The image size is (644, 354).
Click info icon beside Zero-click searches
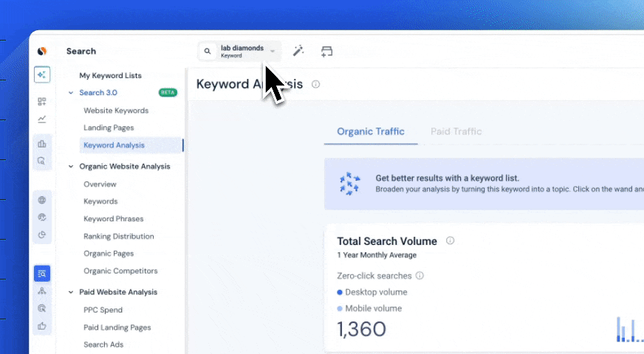point(419,276)
